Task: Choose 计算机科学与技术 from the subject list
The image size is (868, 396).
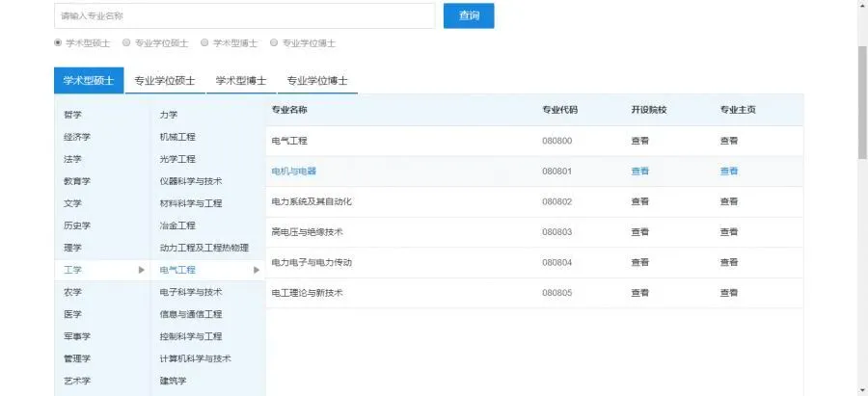Action: pos(195,358)
